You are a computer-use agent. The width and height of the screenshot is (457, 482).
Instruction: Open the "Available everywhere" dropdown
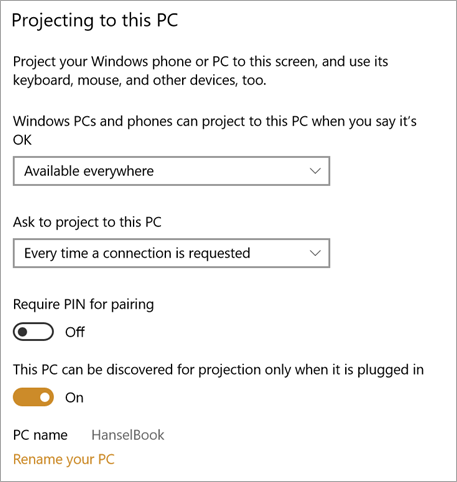point(171,171)
